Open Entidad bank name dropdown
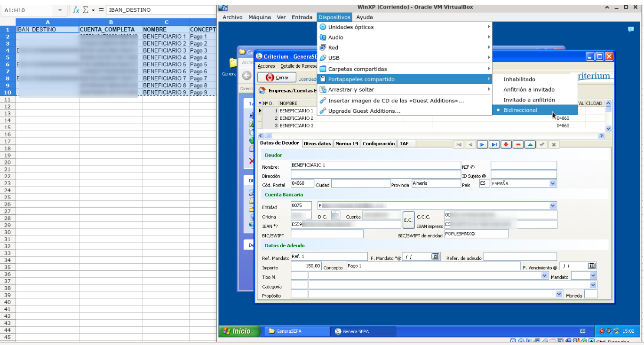The height and width of the screenshot is (345, 644). coord(553,205)
